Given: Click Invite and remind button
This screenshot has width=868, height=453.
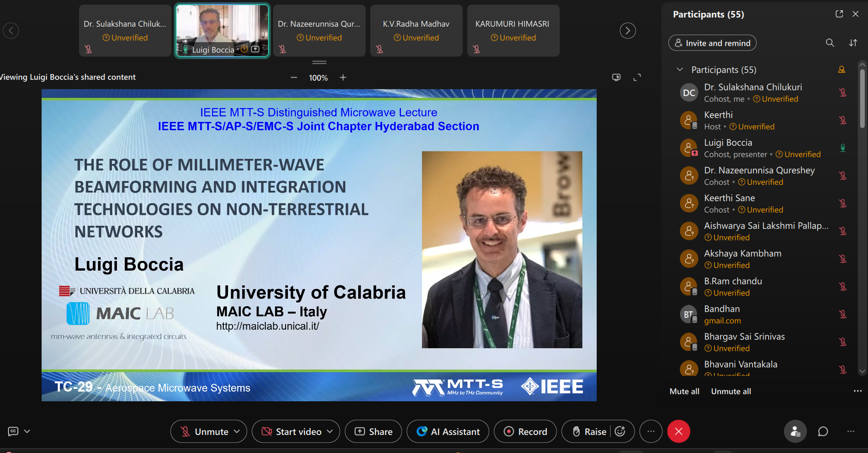Looking at the screenshot, I should tap(712, 43).
